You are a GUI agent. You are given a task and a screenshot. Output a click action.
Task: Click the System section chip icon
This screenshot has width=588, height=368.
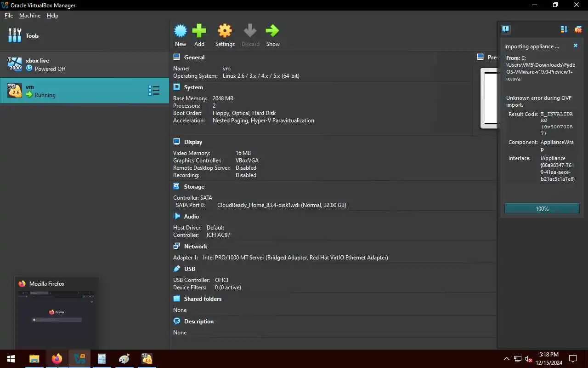coord(177,87)
